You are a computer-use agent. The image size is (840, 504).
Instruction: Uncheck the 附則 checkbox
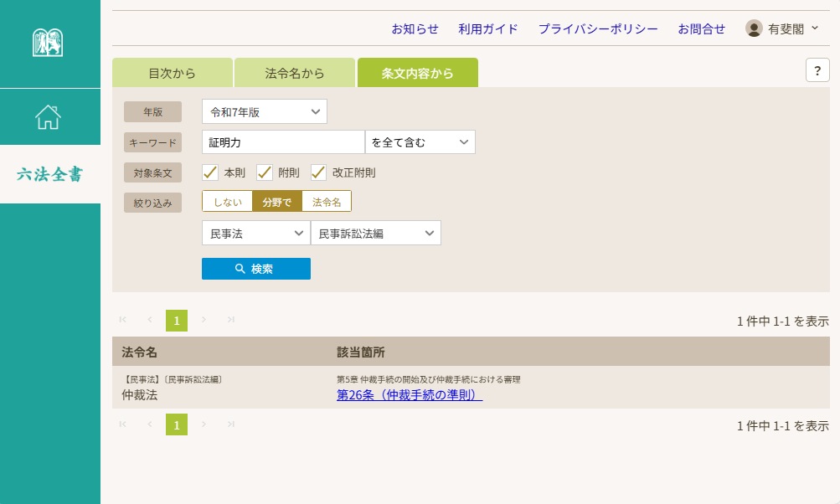pos(265,172)
